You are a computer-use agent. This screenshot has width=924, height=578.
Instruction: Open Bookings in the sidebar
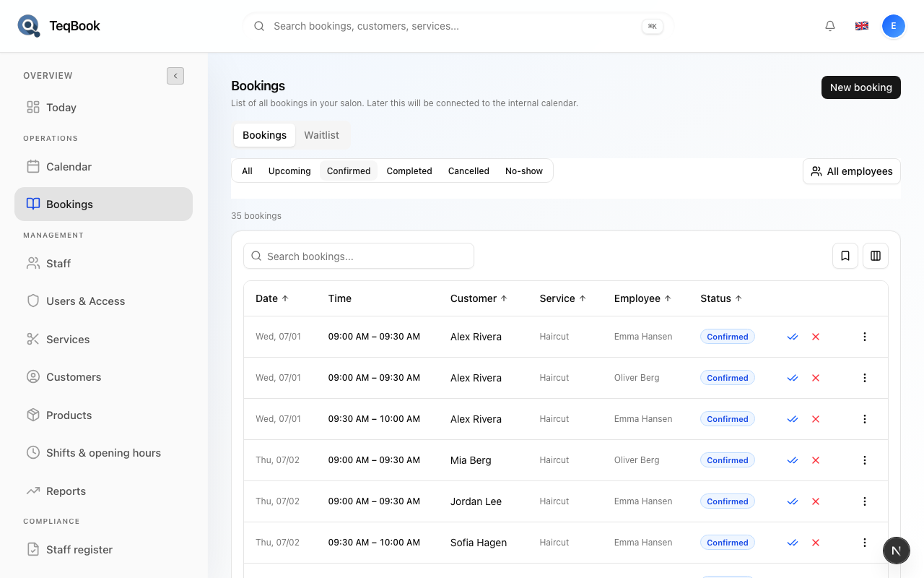[103, 204]
